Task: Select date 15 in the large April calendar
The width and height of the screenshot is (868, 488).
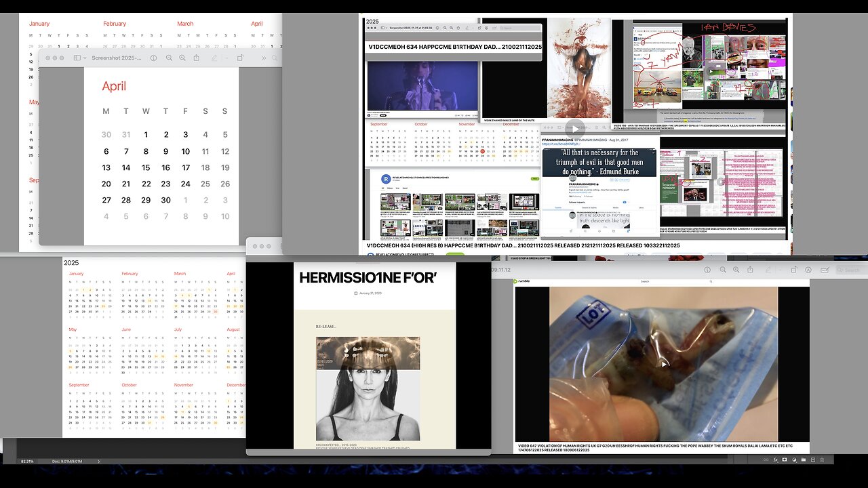Action: pos(146,167)
